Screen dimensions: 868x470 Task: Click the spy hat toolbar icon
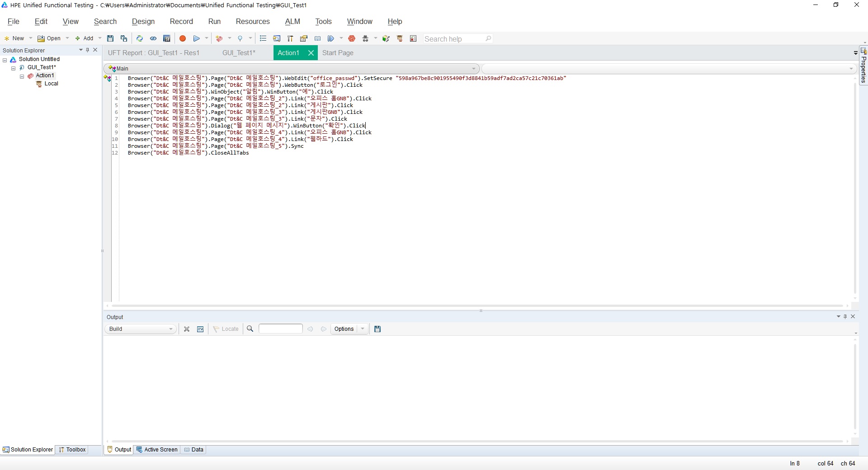coord(365,38)
